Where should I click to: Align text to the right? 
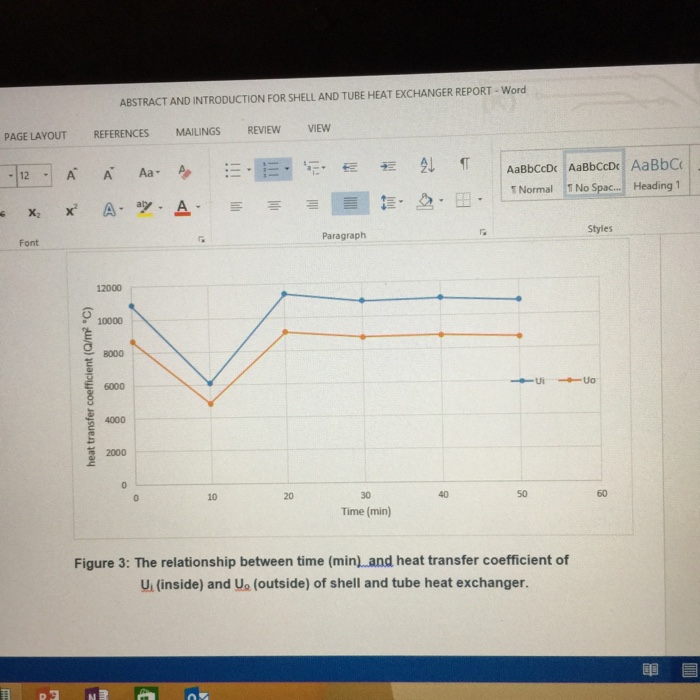pyautogui.click(x=312, y=204)
